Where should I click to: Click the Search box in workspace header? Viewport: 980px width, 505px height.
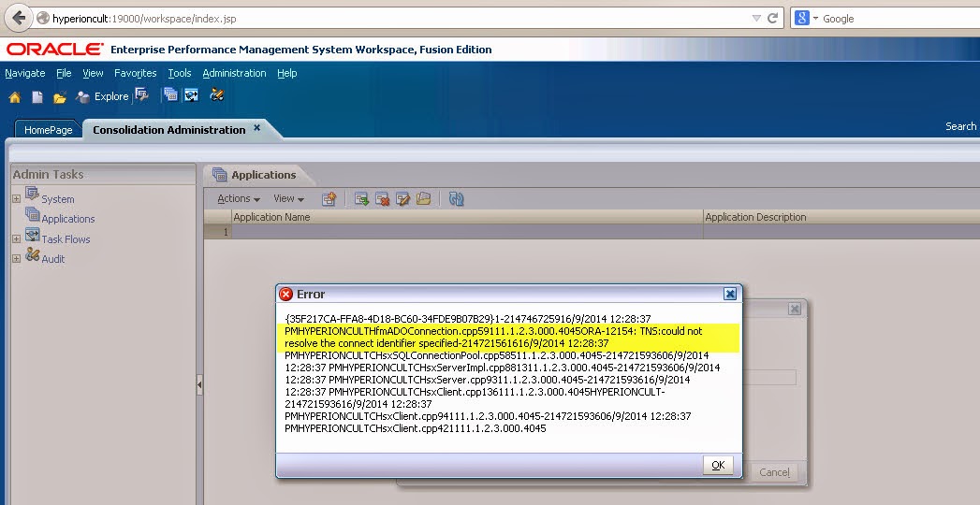tap(960, 126)
